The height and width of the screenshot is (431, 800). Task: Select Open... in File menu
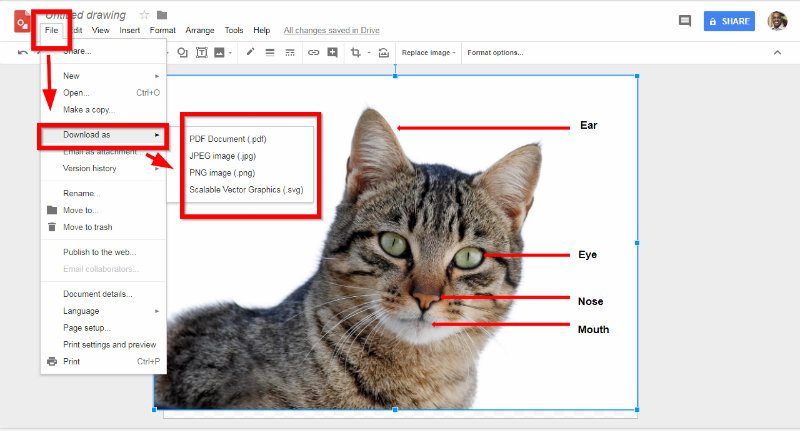pos(104,93)
